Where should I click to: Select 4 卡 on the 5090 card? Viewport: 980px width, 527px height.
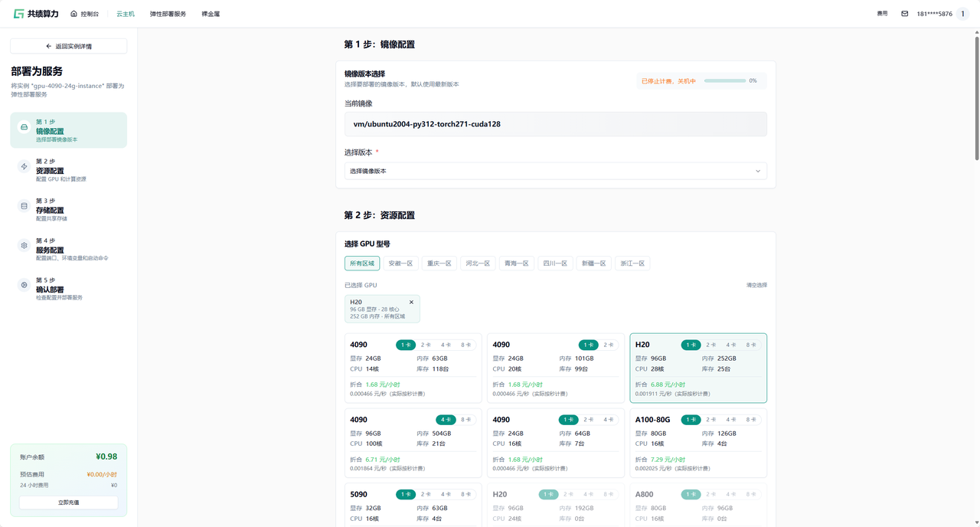coord(446,495)
